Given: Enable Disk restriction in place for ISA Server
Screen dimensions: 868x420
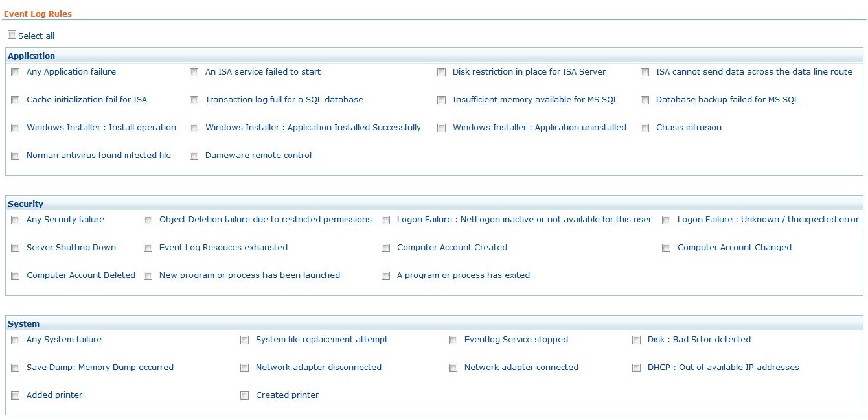Looking at the screenshot, I should tap(442, 73).
